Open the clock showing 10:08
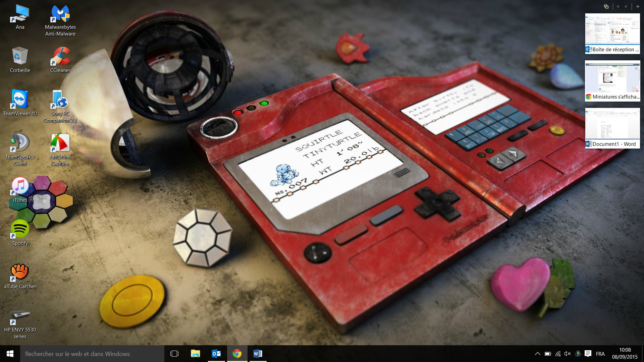This screenshot has width=644, height=362. pos(625,354)
